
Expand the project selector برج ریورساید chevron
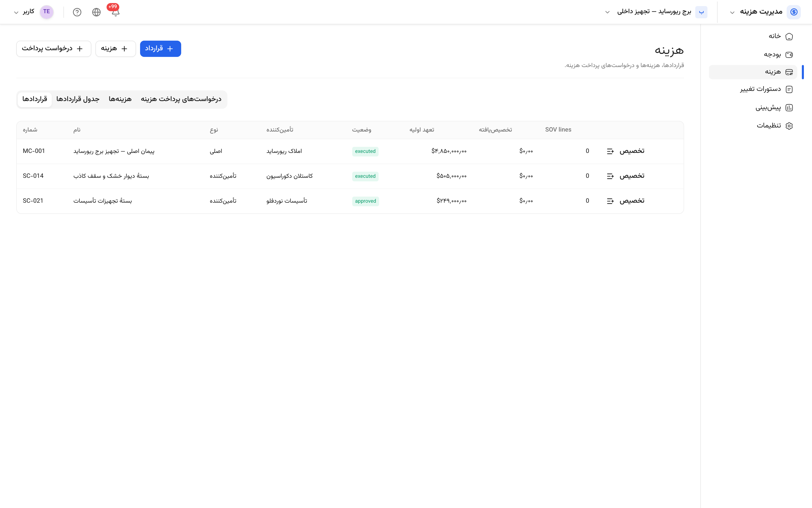click(x=607, y=12)
